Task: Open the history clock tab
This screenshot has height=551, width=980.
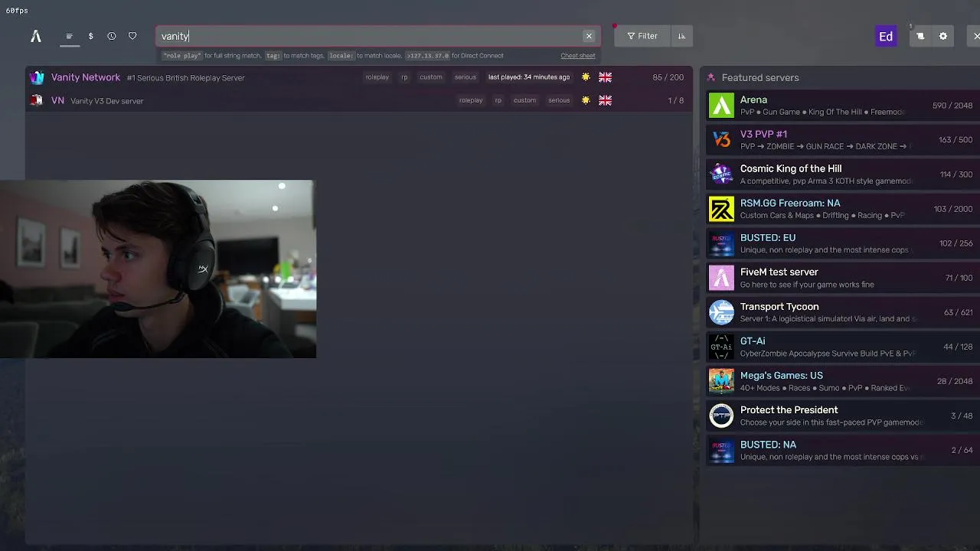Action: 112,36
